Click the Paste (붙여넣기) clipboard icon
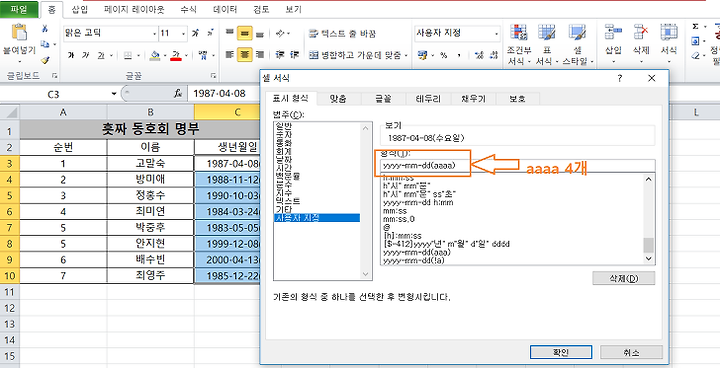This screenshot has width=720, height=368. click(19, 33)
